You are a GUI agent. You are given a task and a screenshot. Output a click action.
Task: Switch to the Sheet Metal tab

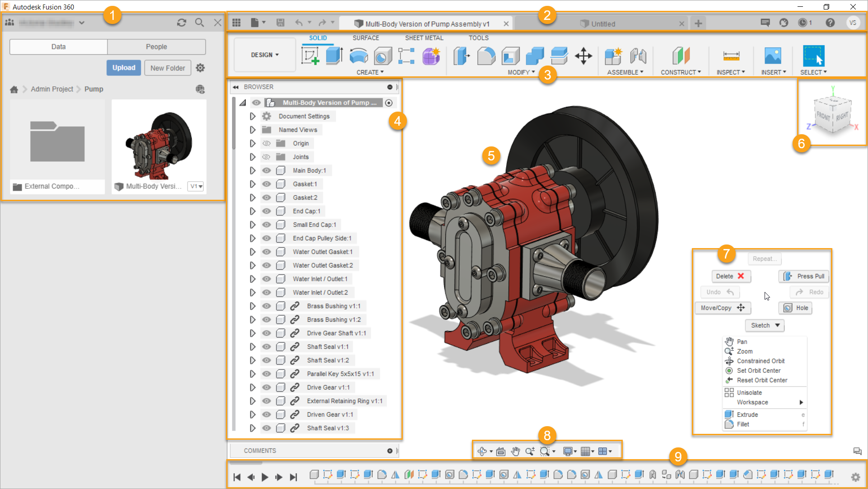coord(423,38)
